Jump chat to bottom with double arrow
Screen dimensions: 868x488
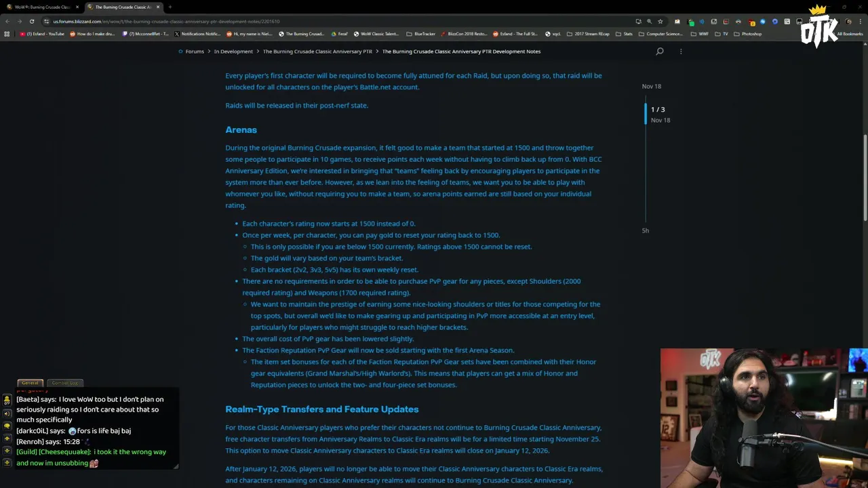[x=7, y=463]
